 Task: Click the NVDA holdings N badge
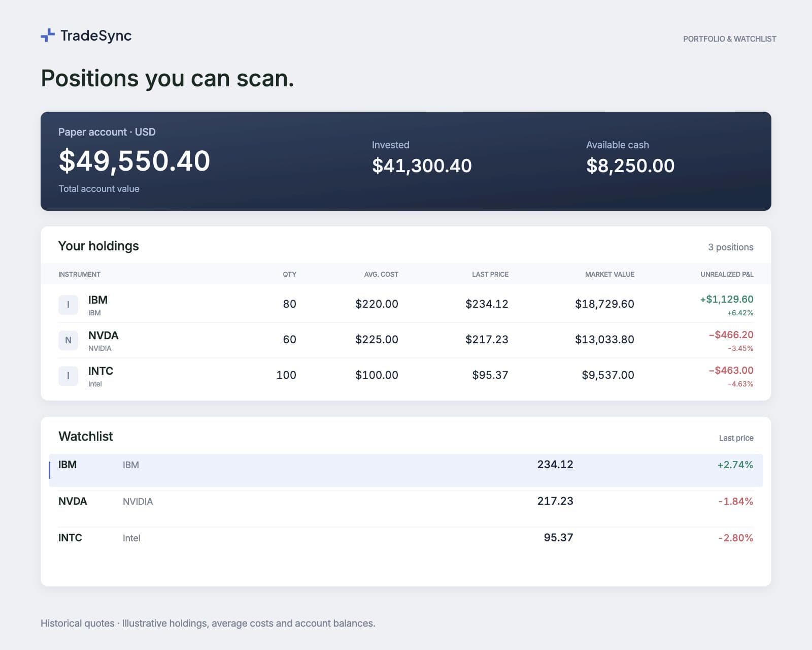tap(68, 340)
